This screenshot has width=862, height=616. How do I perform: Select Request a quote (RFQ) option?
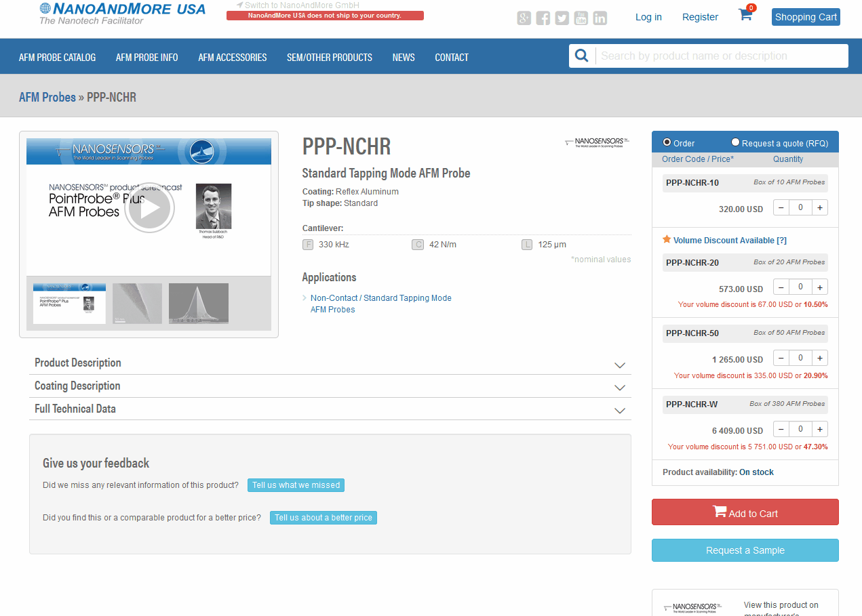point(735,142)
